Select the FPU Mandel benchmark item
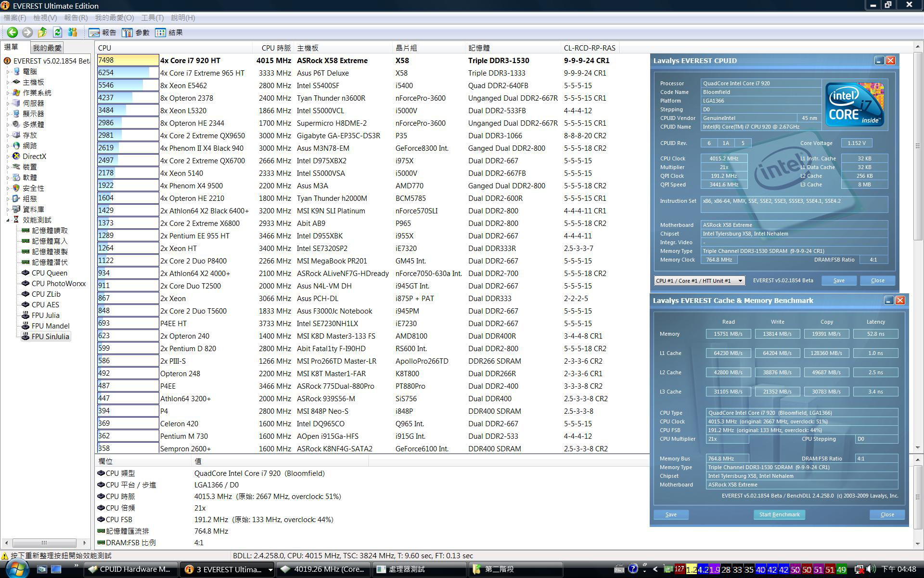The image size is (924, 578). (x=51, y=326)
